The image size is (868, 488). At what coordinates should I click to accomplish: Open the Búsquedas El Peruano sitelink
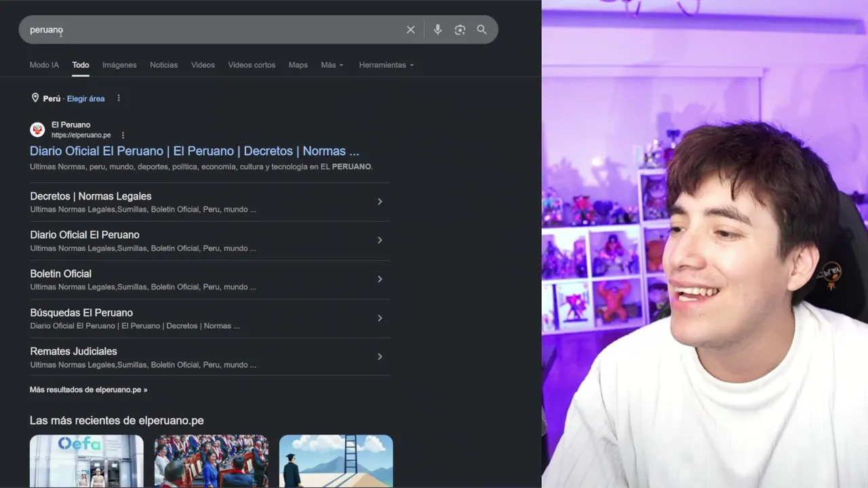(81, 312)
